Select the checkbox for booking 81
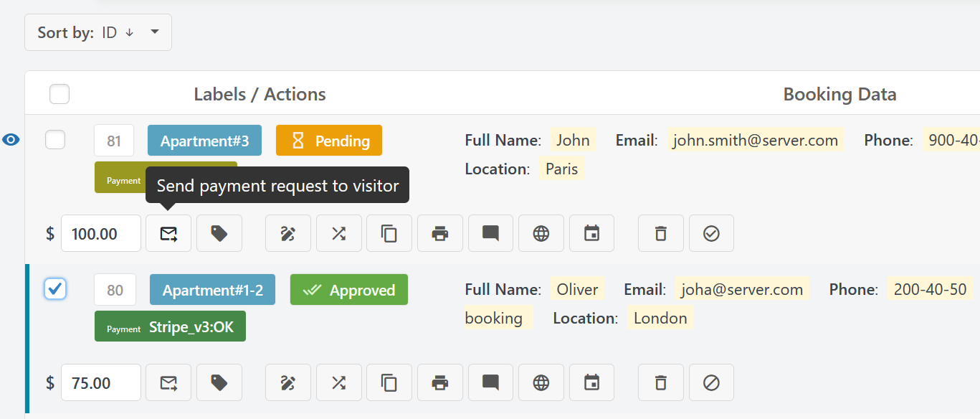Screen dimensions: 980x419 (55, 140)
